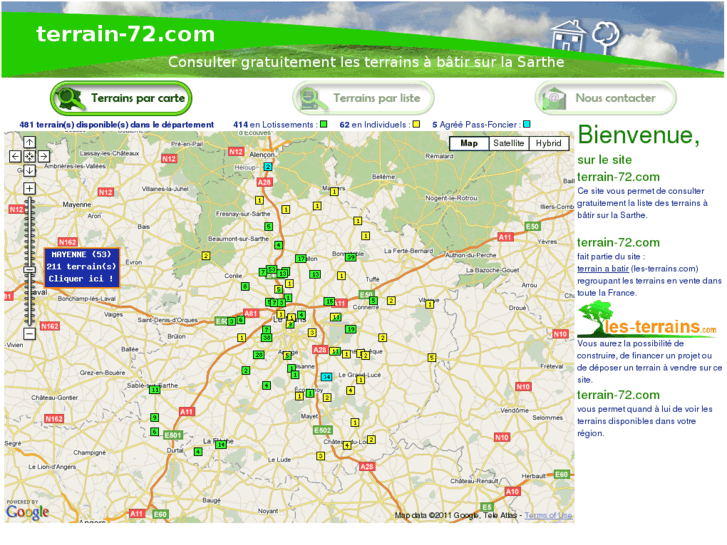Select green marker 4 near Durtal
The image size is (727, 545).
pos(198,451)
